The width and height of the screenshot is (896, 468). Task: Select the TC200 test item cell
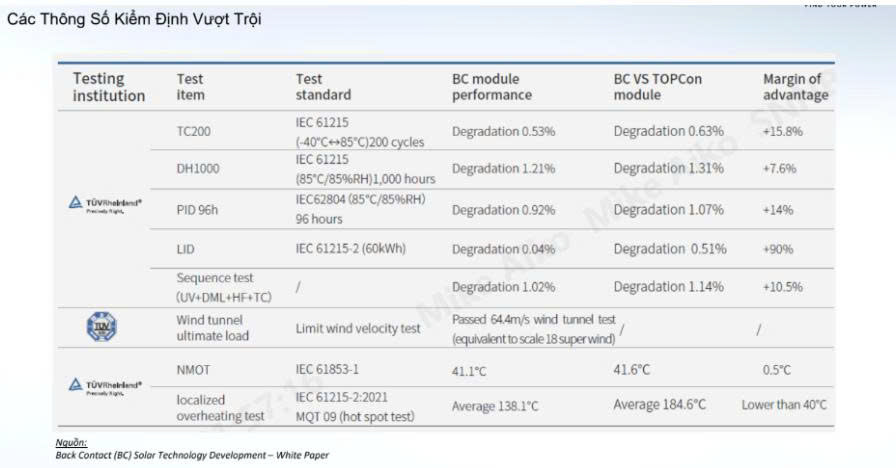[x=193, y=131]
